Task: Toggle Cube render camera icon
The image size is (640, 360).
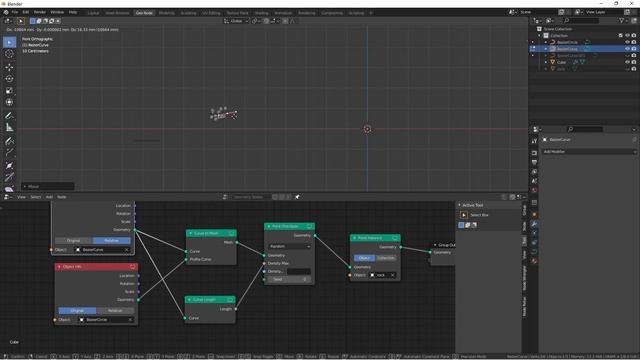Action: (634, 62)
